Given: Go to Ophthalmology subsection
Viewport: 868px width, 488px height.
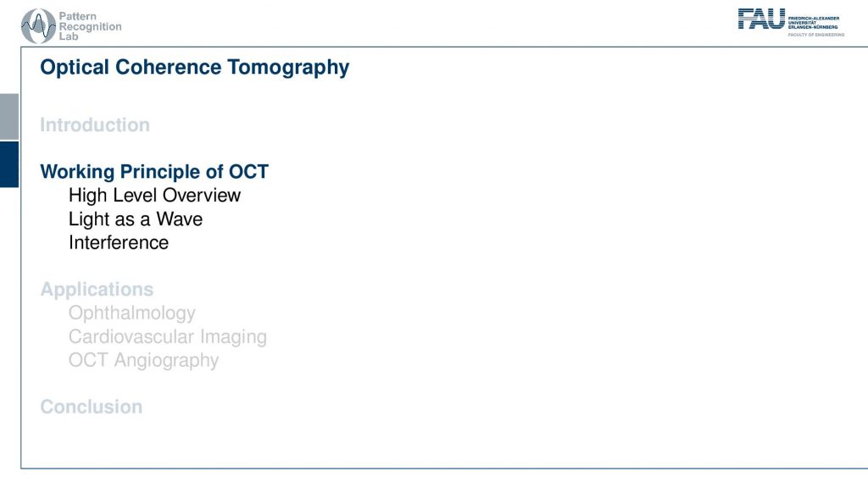Looking at the screenshot, I should (131, 313).
